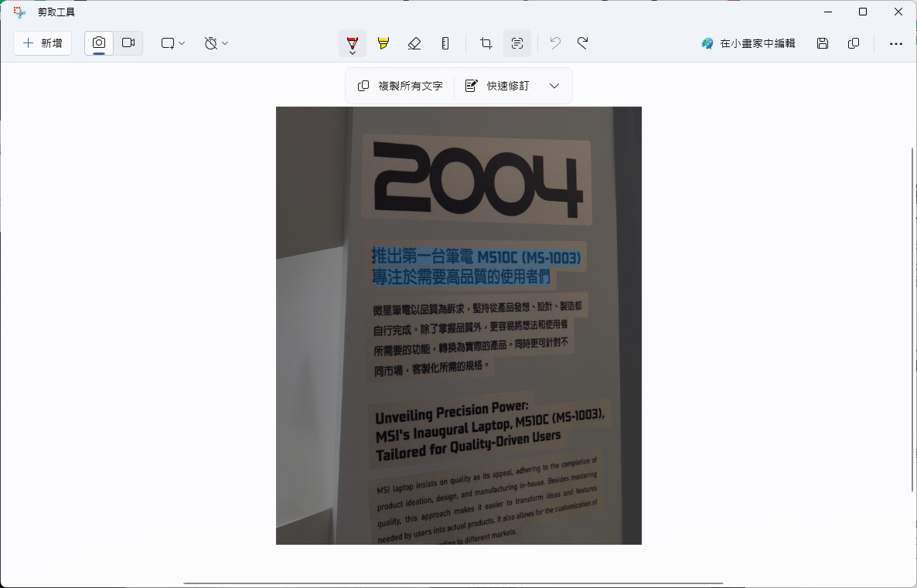Image resolution: width=917 pixels, height=588 pixels.
Task: Expand the chevron next to 快速修訂
Action: (554, 86)
